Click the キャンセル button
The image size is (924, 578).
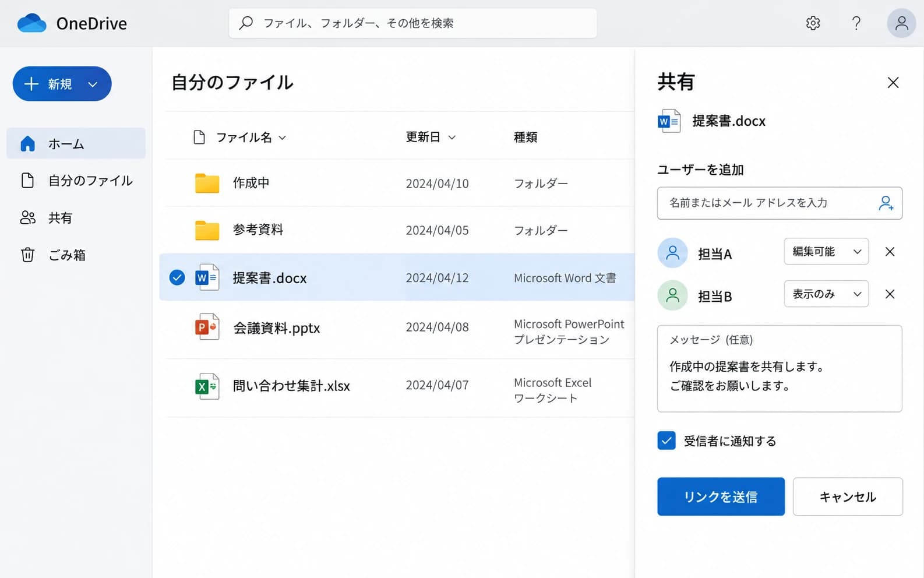(x=848, y=496)
